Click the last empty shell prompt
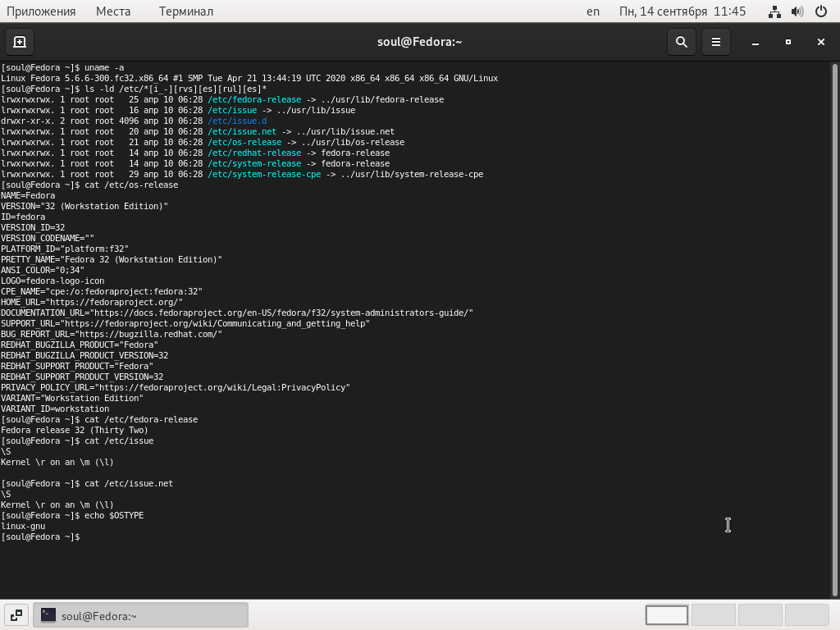840x630 pixels. coord(40,536)
